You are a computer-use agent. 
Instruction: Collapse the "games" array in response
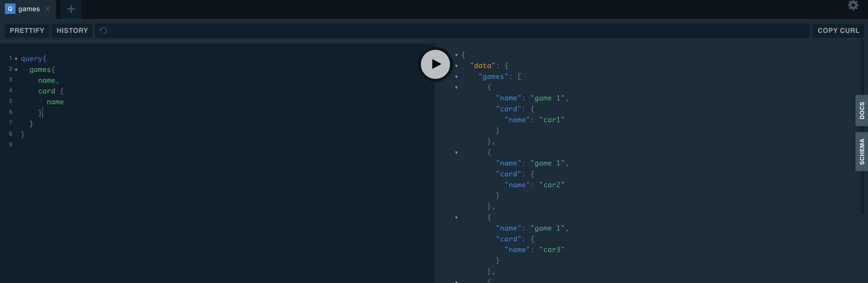click(456, 77)
